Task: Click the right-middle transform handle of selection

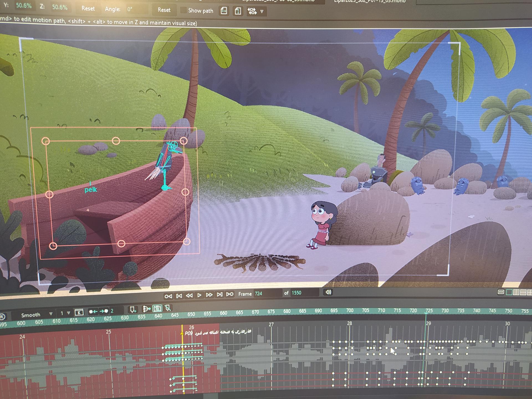Action: point(185,192)
